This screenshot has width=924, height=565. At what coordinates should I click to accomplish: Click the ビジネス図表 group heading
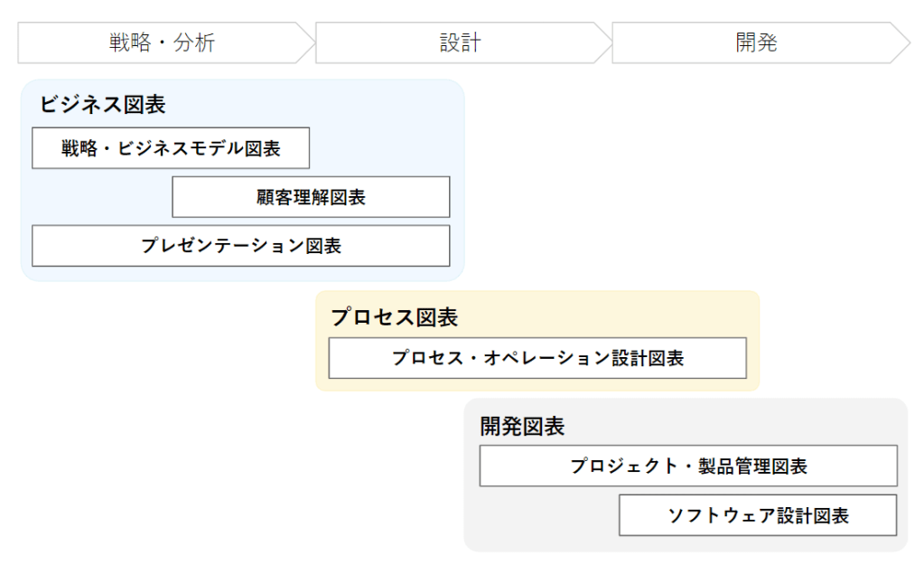(x=102, y=104)
